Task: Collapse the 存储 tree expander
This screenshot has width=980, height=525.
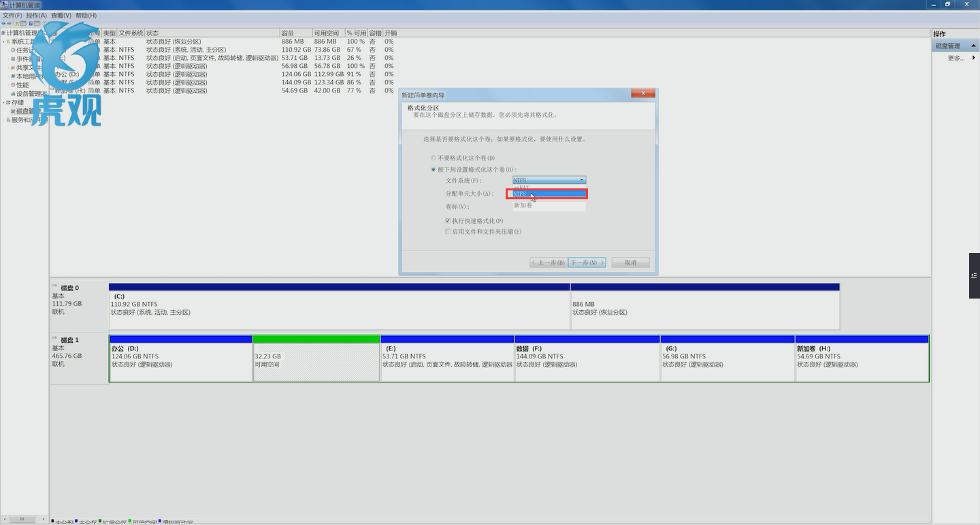Action: click(3, 103)
